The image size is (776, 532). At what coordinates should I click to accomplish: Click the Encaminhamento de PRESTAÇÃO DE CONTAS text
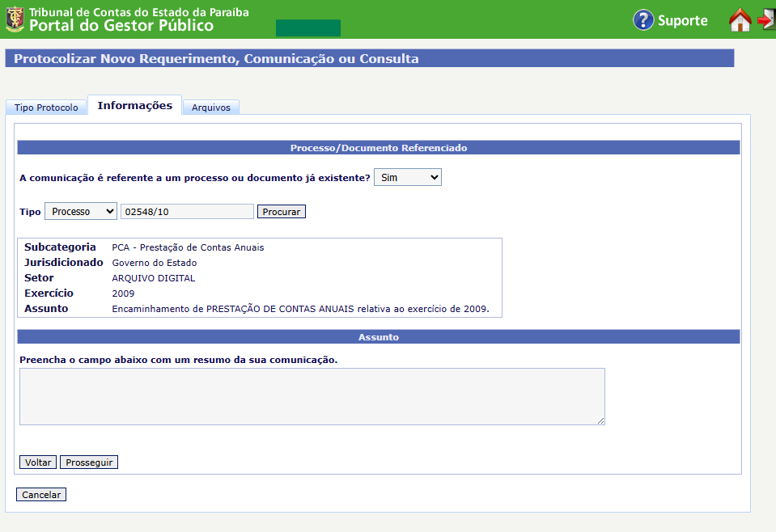(300, 309)
